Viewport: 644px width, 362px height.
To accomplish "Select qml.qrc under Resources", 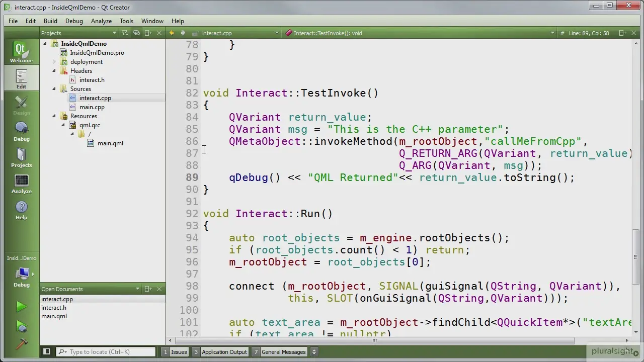I will 90,125.
